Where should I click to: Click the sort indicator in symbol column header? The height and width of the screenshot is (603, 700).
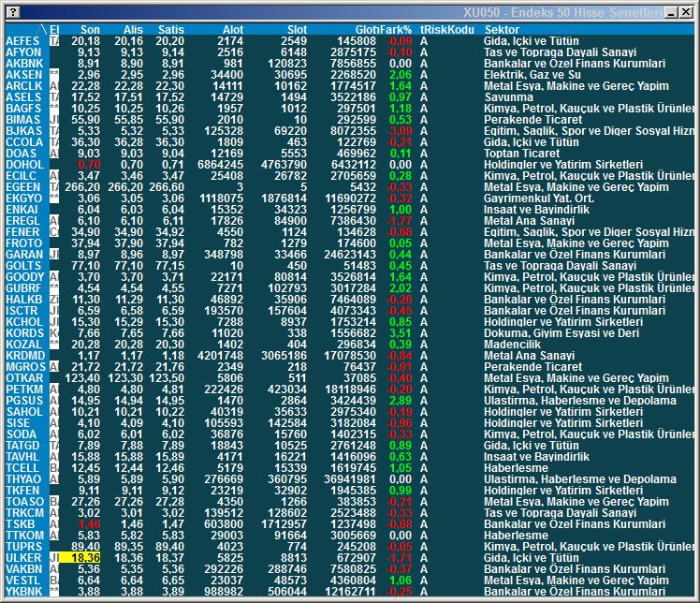pos(42,29)
